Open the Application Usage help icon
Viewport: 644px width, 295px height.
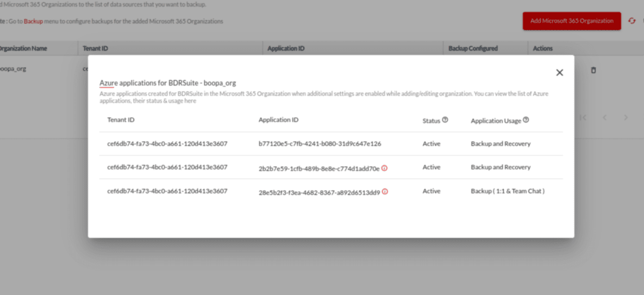(526, 120)
